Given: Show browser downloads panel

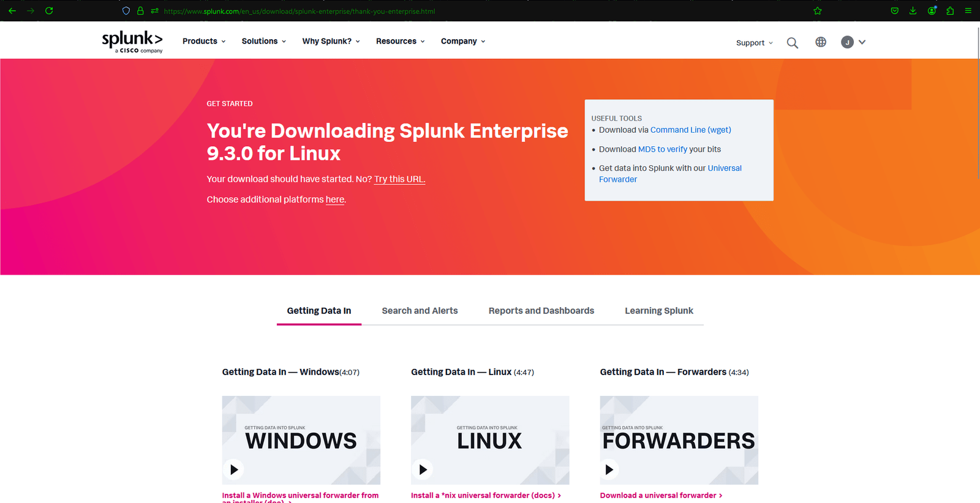Looking at the screenshot, I should 913,11.
